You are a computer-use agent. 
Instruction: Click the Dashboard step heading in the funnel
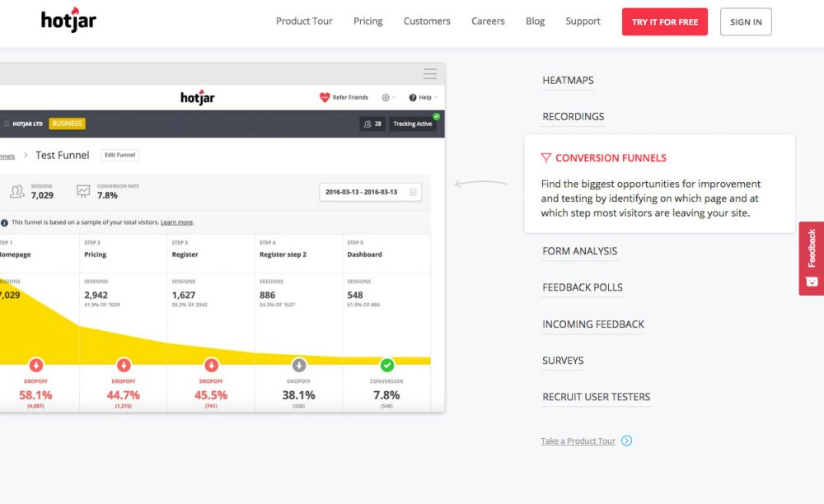tap(365, 254)
